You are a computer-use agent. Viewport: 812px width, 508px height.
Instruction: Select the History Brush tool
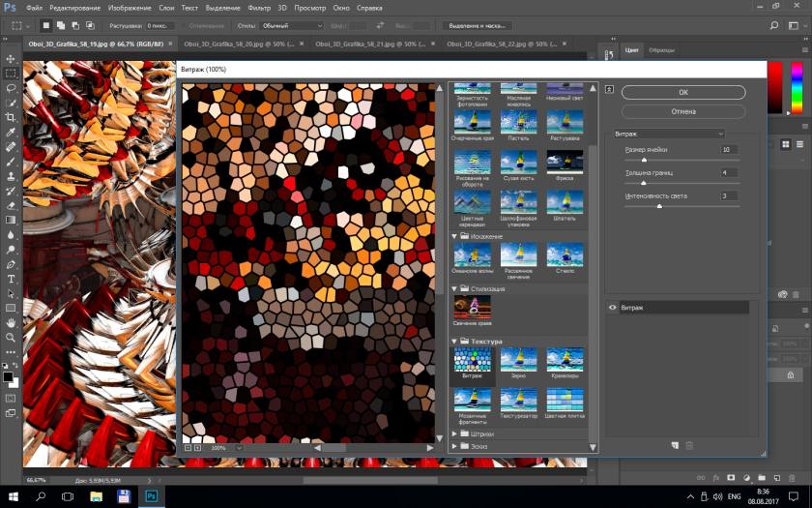pyautogui.click(x=11, y=191)
